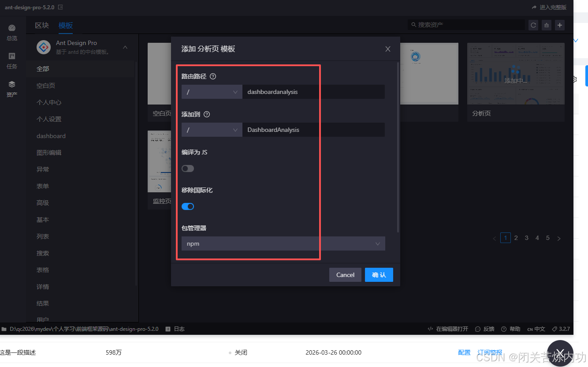Click the 监控页 template thumbnail
588x367 pixels.
click(160, 161)
